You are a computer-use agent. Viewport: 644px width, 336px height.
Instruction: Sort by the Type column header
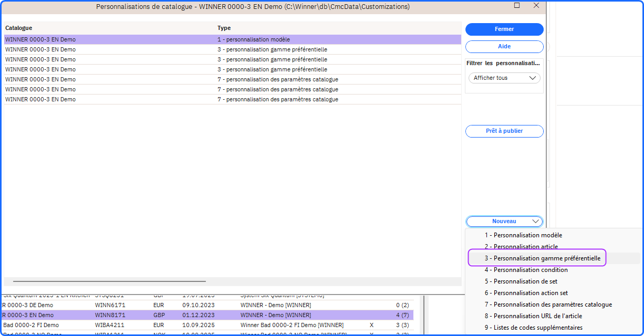coord(224,28)
